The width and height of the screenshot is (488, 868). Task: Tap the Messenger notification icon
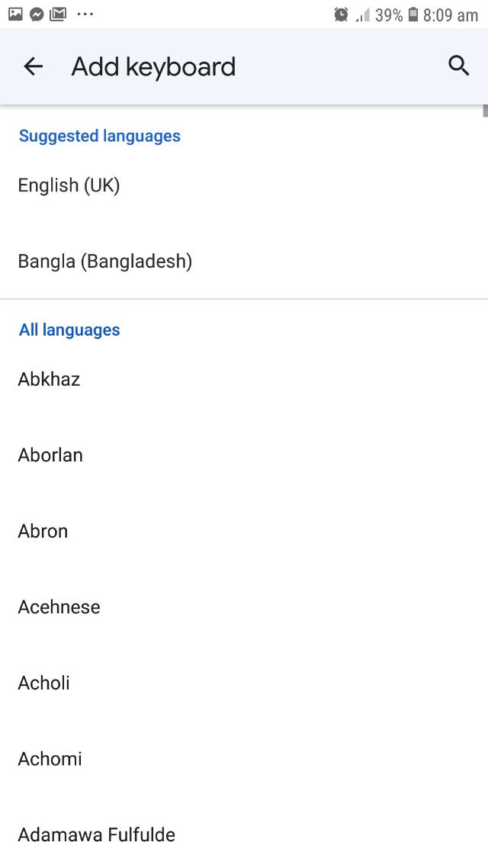pos(37,14)
